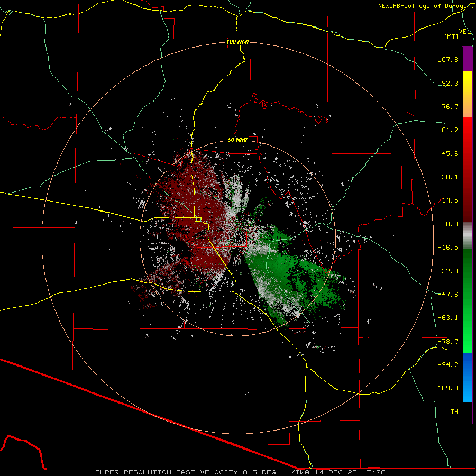Screen dimensions: 476x476
Task: Click the -0.9 legend value
Action: pos(450,224)
